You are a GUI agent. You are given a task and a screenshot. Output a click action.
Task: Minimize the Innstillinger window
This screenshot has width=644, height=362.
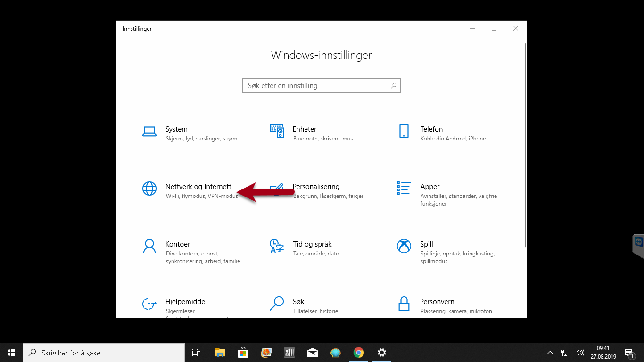tap(472, 29)
